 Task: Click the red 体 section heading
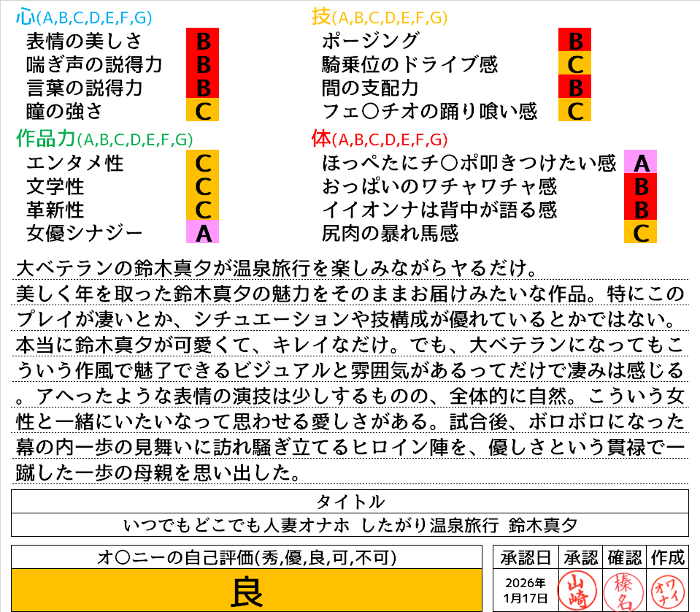(321, 138)
